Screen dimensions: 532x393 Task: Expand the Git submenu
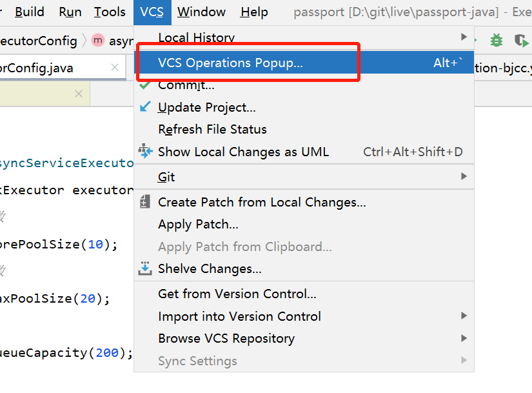click(x=464, y=177)
